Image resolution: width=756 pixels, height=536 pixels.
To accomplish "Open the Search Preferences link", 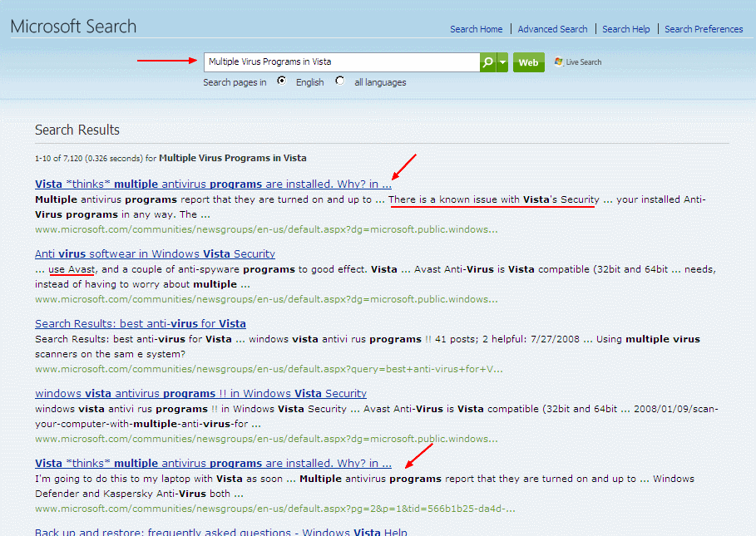I will tap(704, 29).
